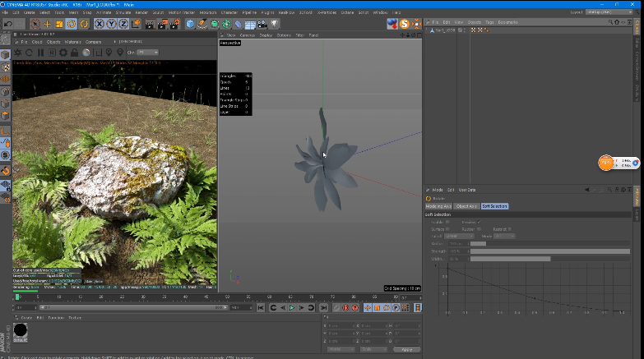Open the soft selection Mode dropdown

point(504,237)
